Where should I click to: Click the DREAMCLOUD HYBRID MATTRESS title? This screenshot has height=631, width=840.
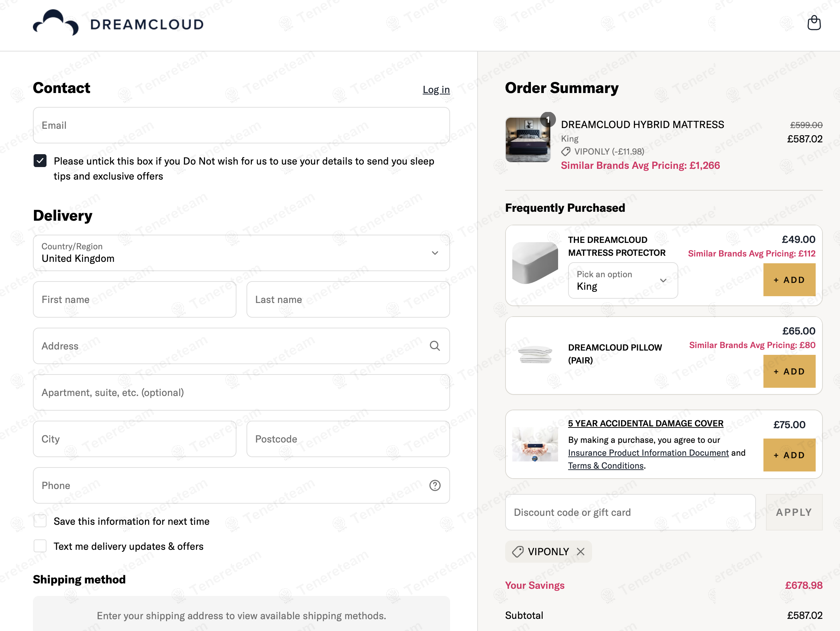click(643, 124)
